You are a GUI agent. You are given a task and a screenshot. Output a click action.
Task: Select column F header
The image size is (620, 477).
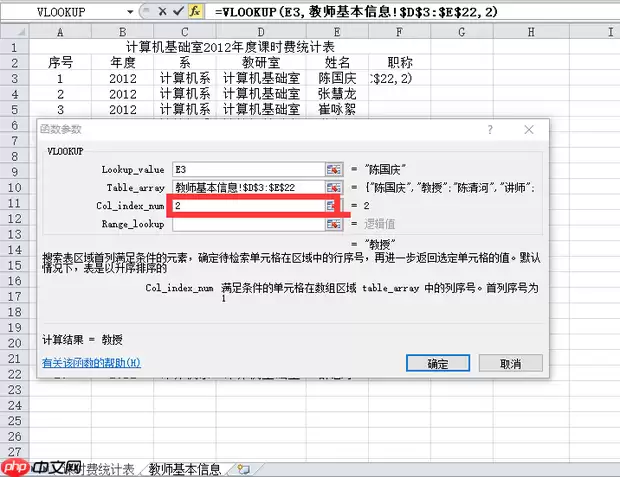(400, 32)
